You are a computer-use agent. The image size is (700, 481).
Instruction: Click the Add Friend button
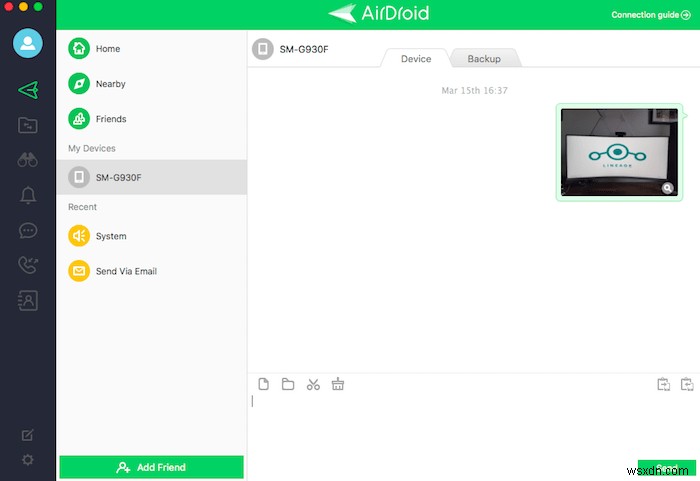click(x=151, y=467)
